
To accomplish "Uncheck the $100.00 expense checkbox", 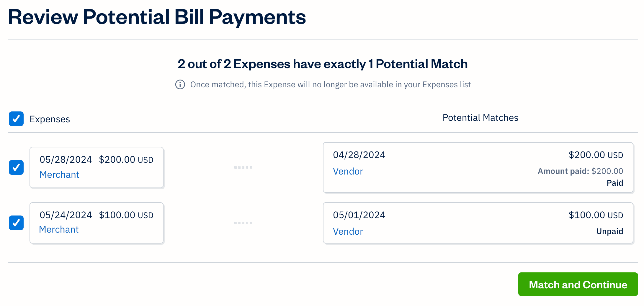I will tap(16, 223).
